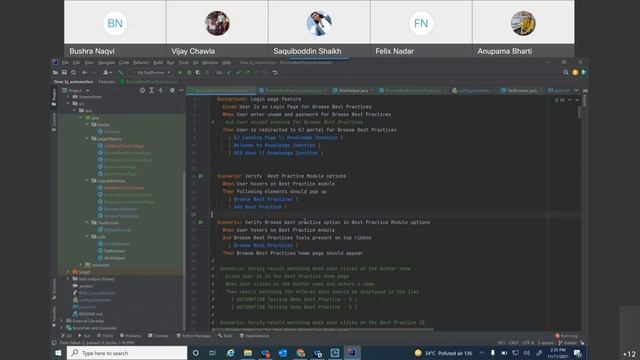Click the microphone icon in system tray
The height and width of the screenshot is (360, 640).
(x=493, y=353)
